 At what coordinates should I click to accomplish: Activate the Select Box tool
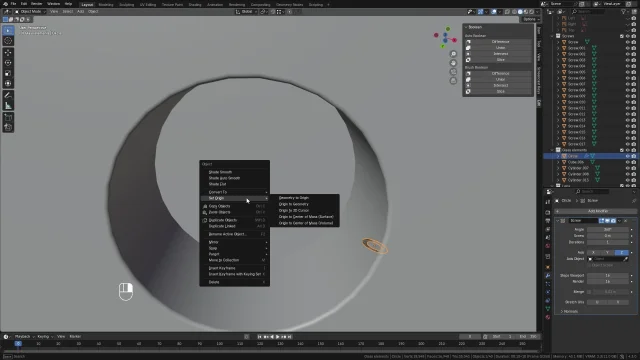(8, 31)
